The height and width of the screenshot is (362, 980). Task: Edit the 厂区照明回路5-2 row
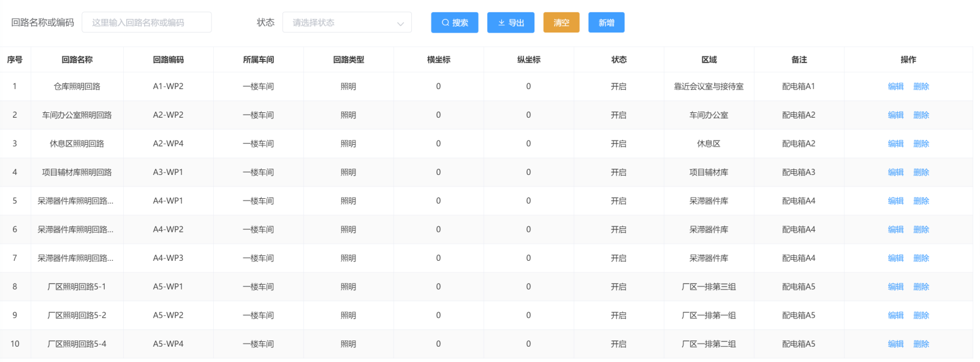895,315
